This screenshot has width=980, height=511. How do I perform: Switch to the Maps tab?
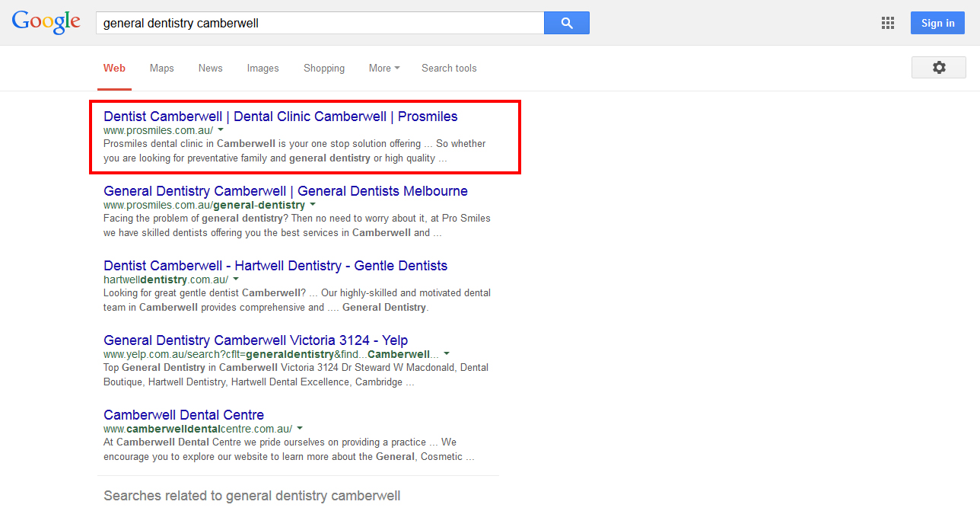[162, 68]
